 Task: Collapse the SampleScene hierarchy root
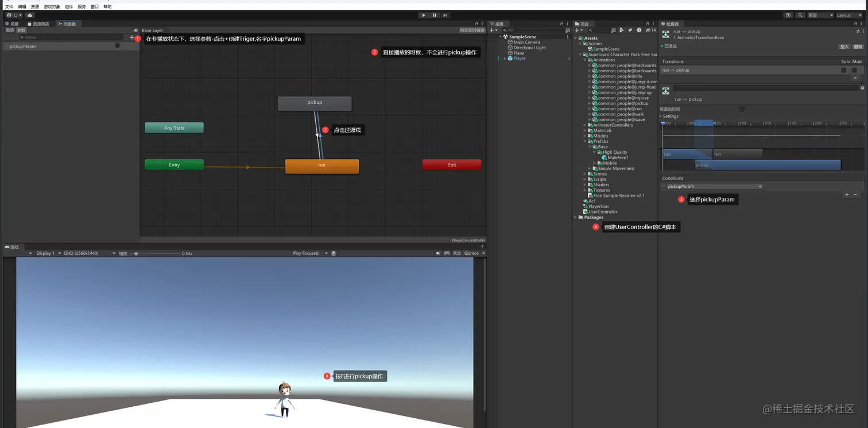pos(501,37)
